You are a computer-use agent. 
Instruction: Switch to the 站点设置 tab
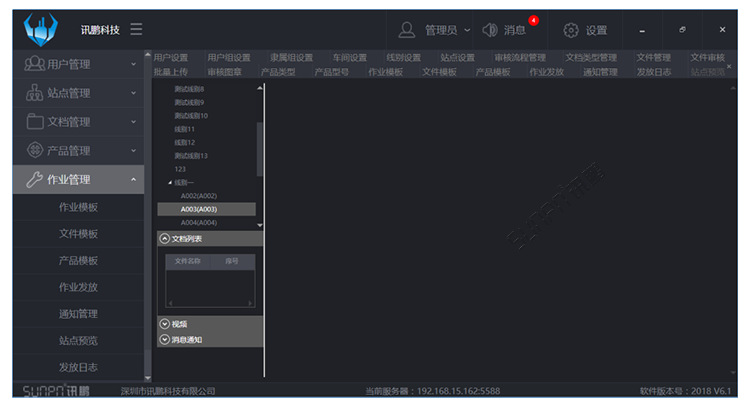(457, 57)
